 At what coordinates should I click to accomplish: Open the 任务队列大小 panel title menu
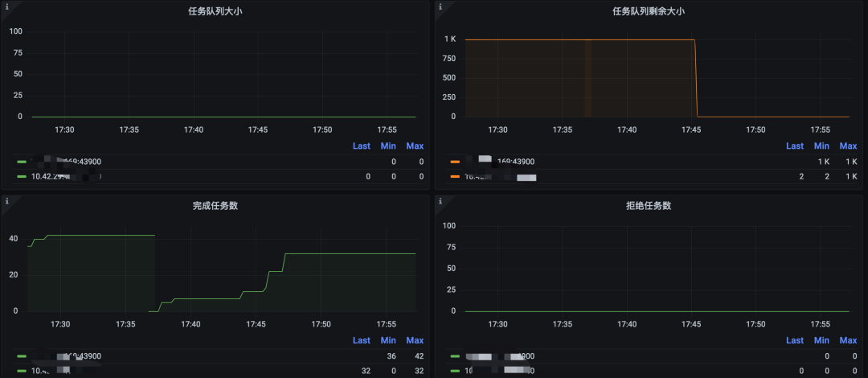215,11
